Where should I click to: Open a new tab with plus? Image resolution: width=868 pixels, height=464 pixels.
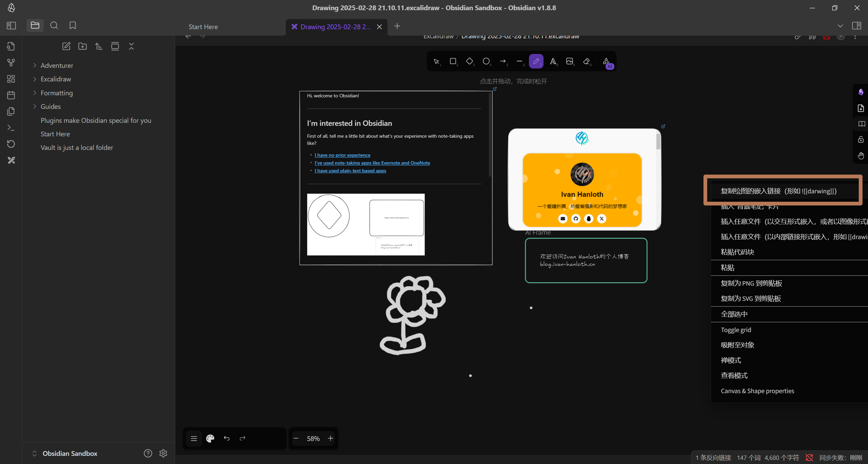[397, 26]
